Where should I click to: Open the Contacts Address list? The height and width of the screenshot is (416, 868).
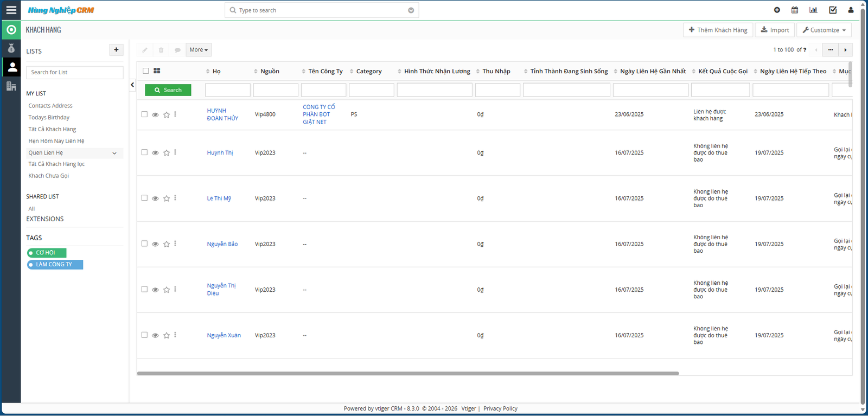[x=50, y=106]
